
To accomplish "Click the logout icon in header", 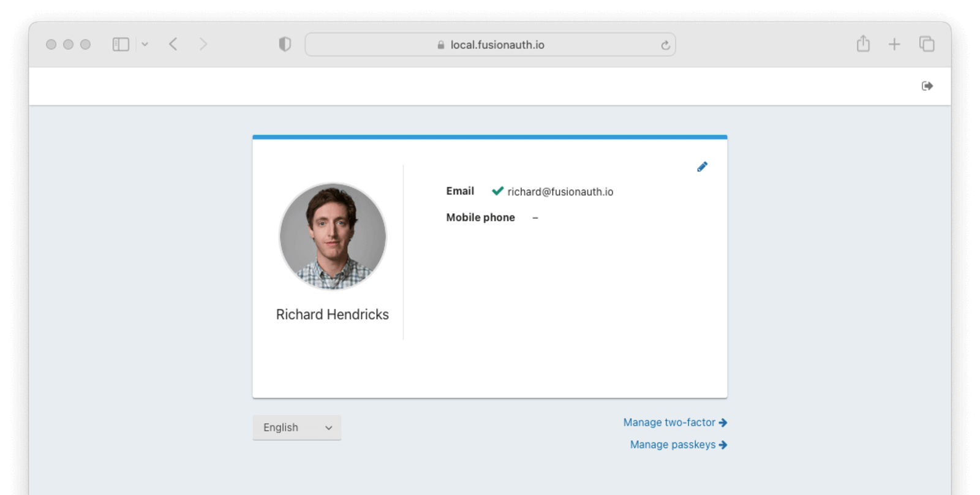I will (927, 86).
